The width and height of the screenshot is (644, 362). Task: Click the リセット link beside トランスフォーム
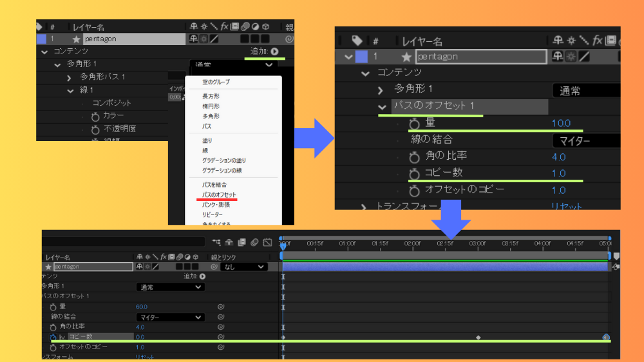point(566,207)
